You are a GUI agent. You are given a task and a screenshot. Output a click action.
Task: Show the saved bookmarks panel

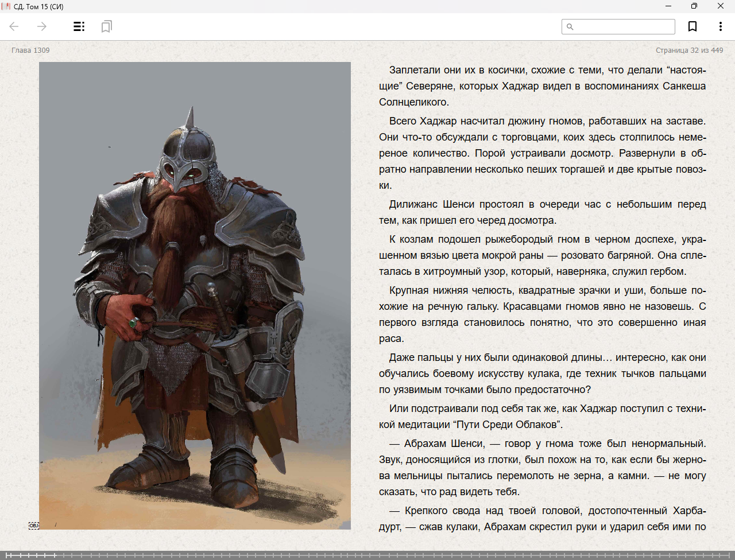click(x=106, y=26)
